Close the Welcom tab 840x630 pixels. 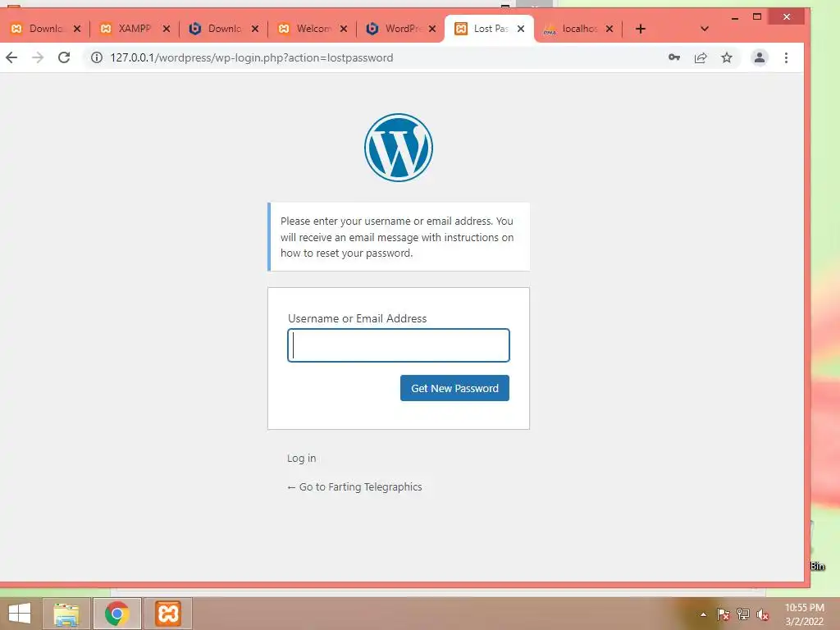point(344,29)
